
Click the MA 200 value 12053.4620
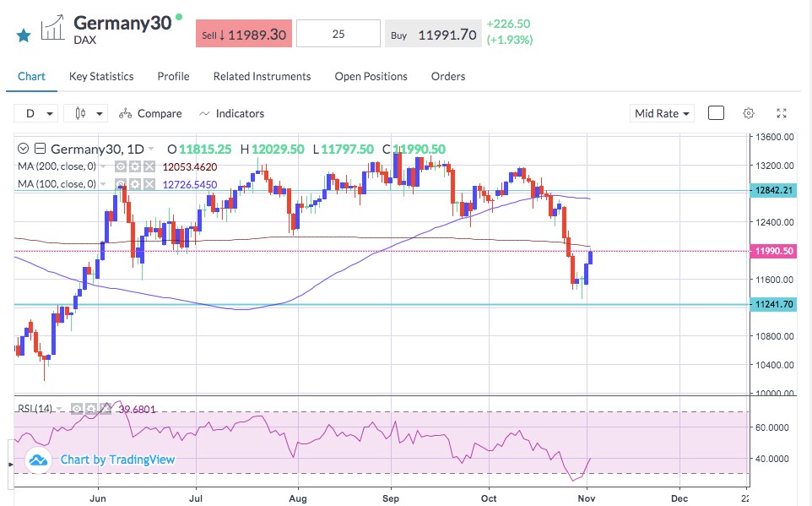click(190, 167)
